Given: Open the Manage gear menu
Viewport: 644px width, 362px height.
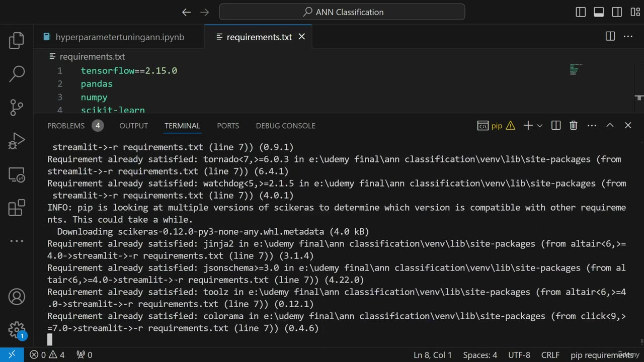Looking at the screenshot, I should 17,330.
